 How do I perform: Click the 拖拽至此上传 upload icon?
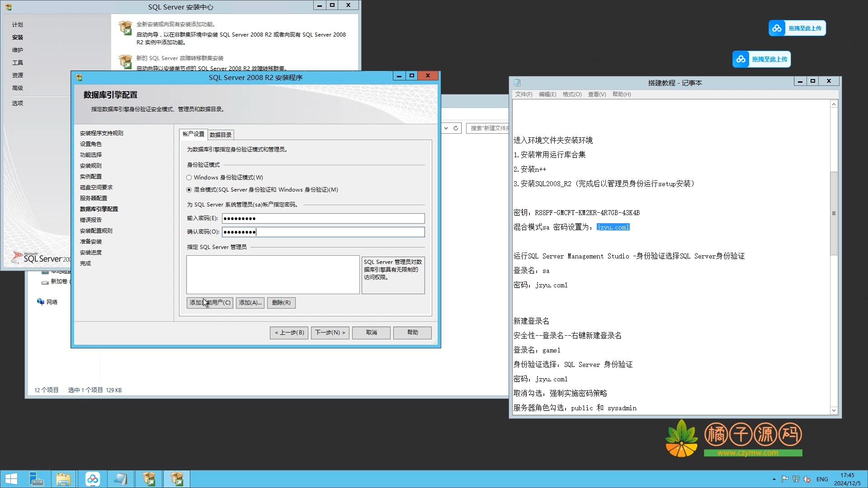click(x=777, y=28)
